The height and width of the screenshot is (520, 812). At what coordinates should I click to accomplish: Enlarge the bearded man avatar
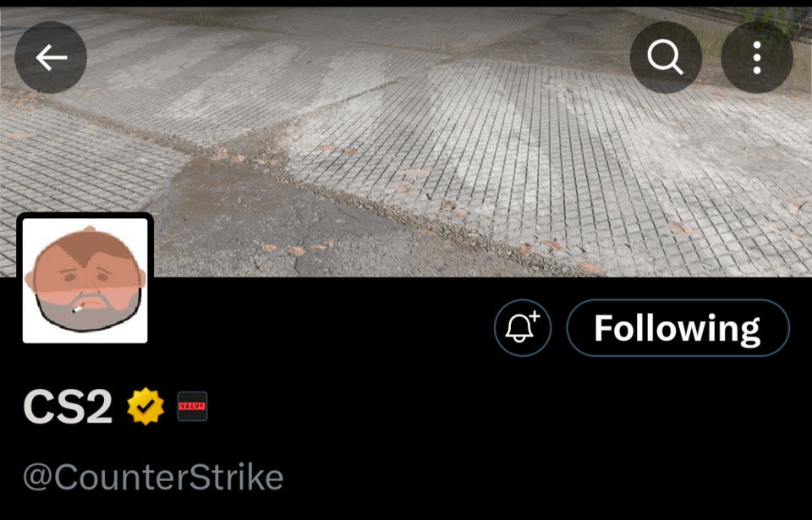point(85,280)
